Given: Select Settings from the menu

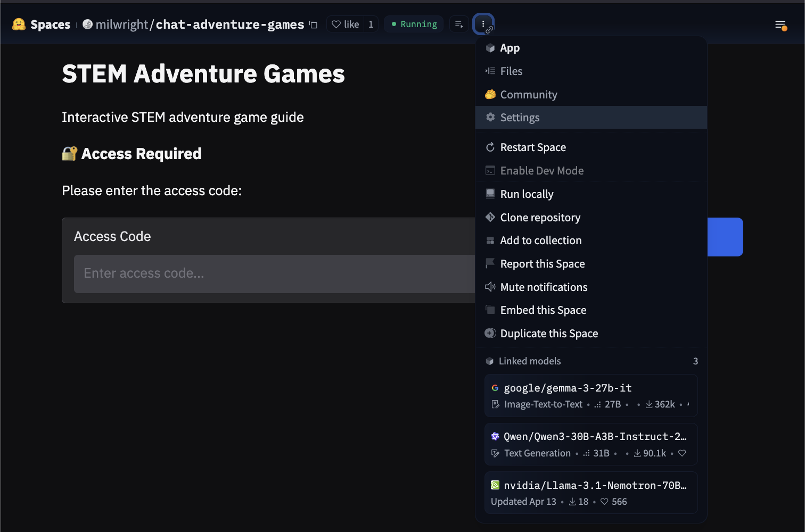Looking at the screenshot, I should (520, 117).
